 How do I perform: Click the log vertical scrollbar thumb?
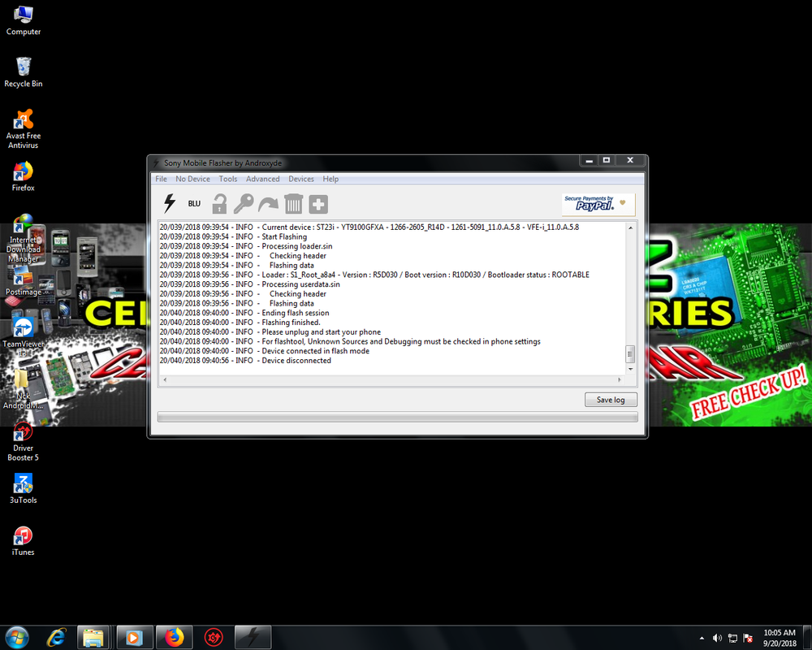(x=630, y=354)
